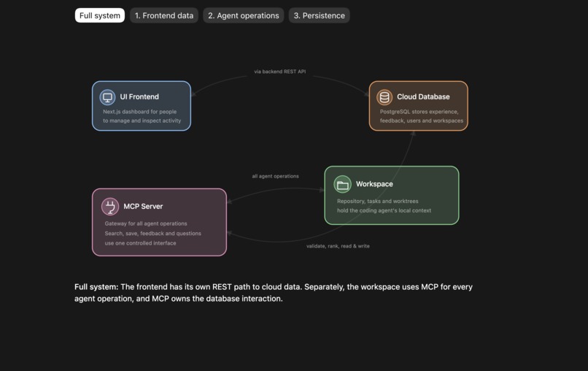Click 'use one controlled interface' line
The image size is (588, 371).
tap(140, 243)
